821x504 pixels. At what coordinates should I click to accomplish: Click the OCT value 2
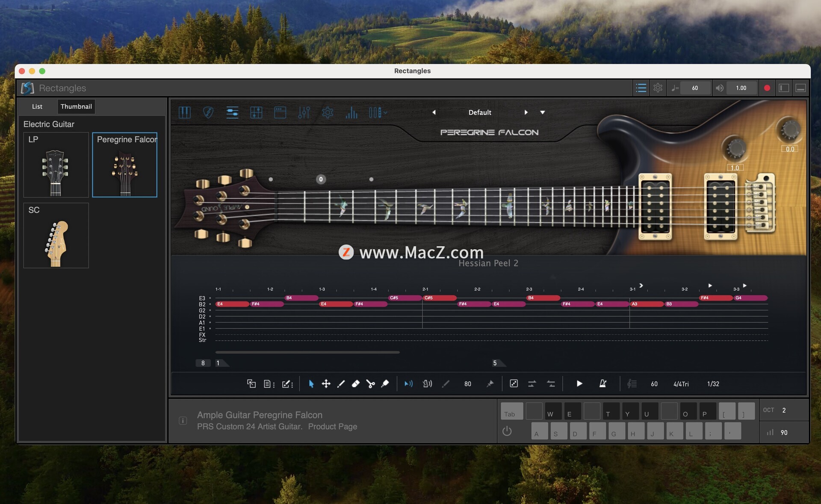[x=784, y=410]
